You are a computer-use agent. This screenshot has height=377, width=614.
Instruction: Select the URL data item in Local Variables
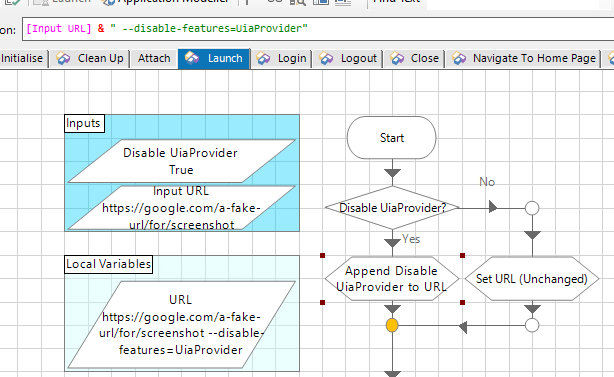click(x=181, y=325)
